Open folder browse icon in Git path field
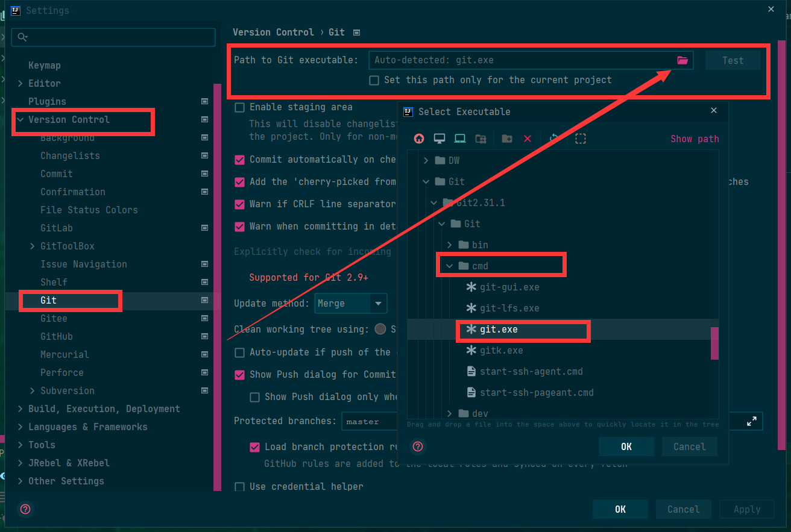The height and width of the screenshot is (532, 791). (x=682, y=60)
